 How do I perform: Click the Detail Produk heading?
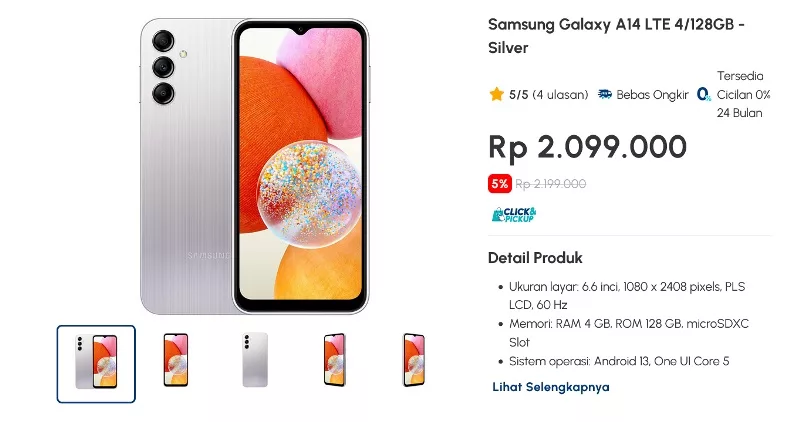coord(535,258)
